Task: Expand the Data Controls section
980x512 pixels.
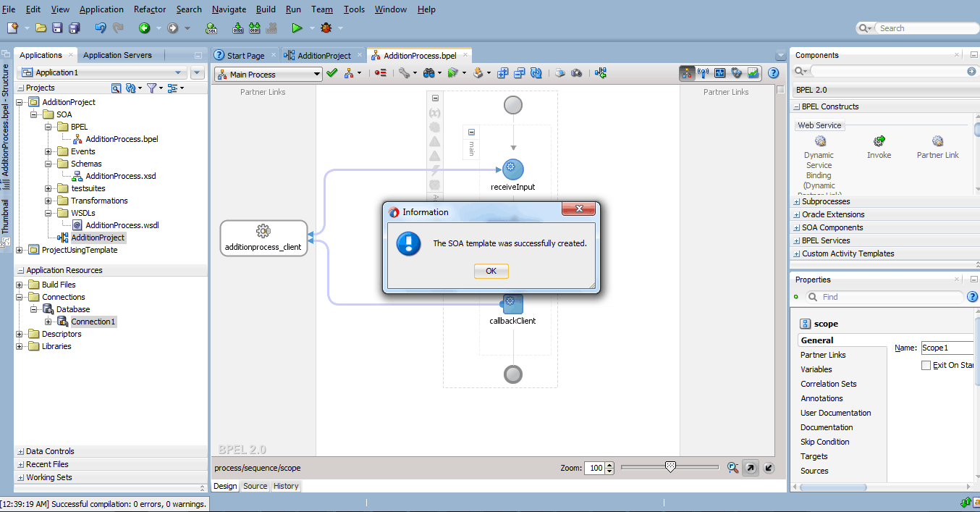Action: tap(20, 451)
